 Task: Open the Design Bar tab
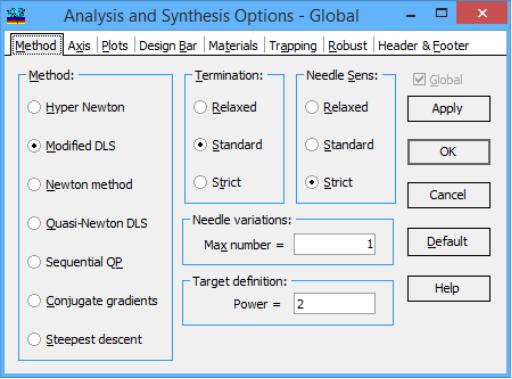168,46
